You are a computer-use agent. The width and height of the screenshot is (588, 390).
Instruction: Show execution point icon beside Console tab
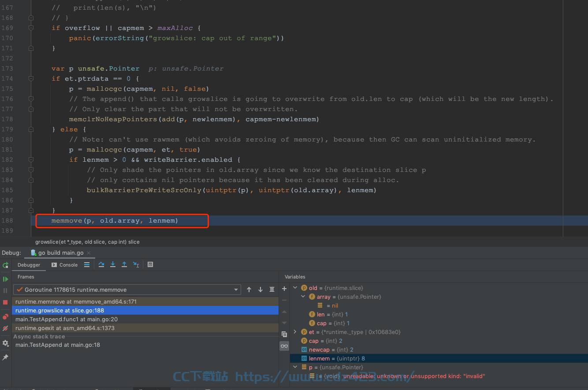tap(87, 264)
